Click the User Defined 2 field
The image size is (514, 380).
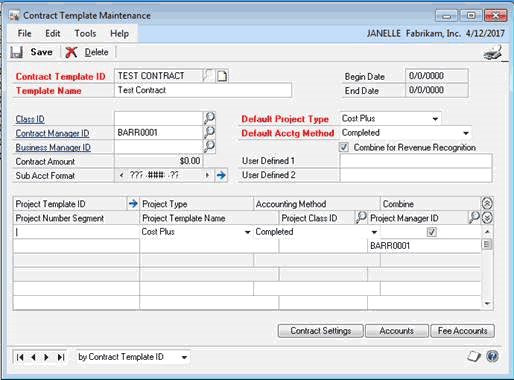click(416, 175)
